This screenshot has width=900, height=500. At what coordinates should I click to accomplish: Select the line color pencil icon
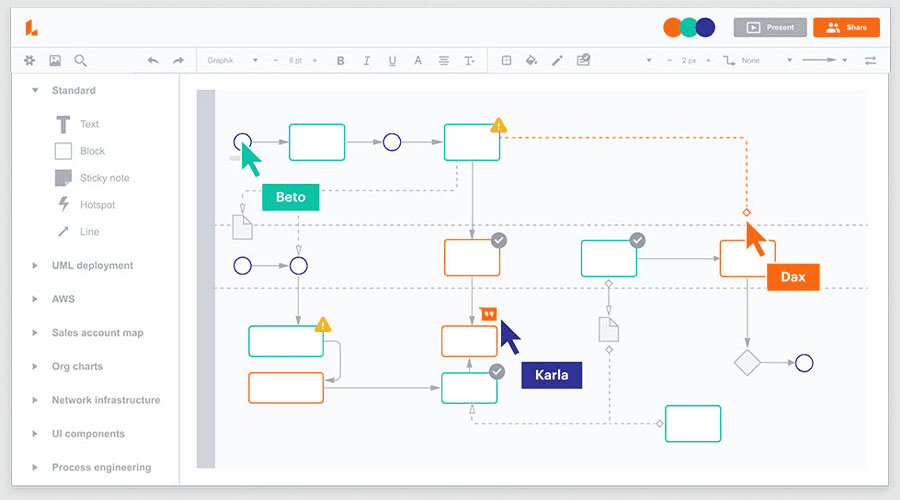(x=557, y=60)
